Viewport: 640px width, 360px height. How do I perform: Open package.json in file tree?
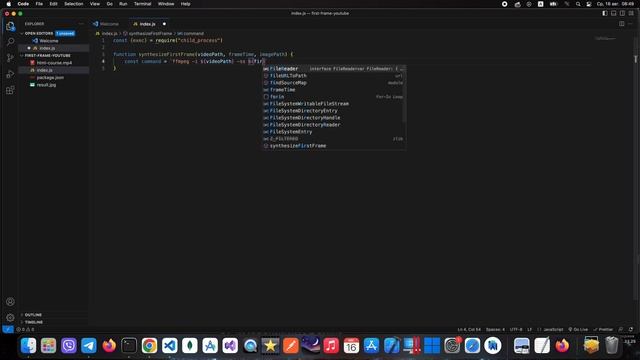pos(50,78)
